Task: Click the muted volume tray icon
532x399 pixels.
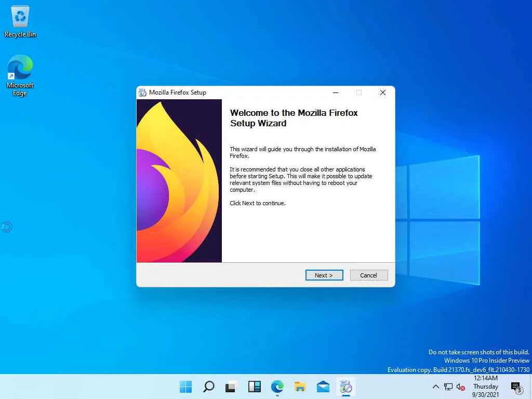Action: point(460,387)
